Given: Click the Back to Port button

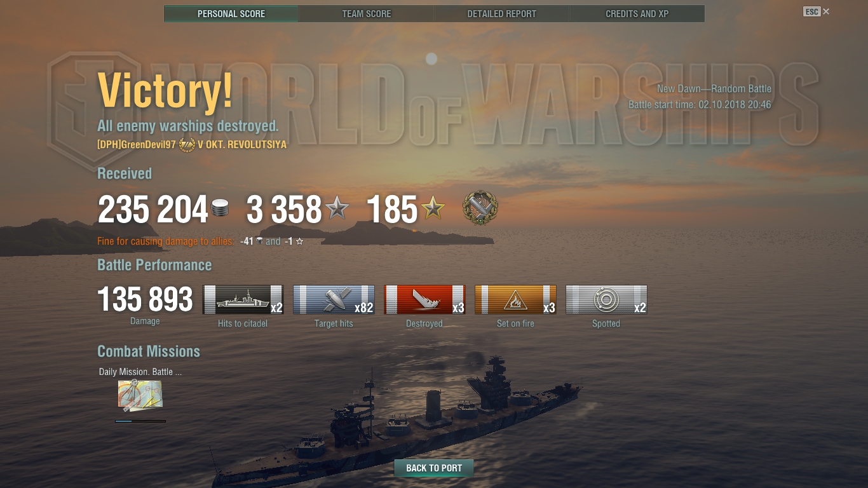Looking at the screenshot, I should pyautogui.click(x=434, y=468).
